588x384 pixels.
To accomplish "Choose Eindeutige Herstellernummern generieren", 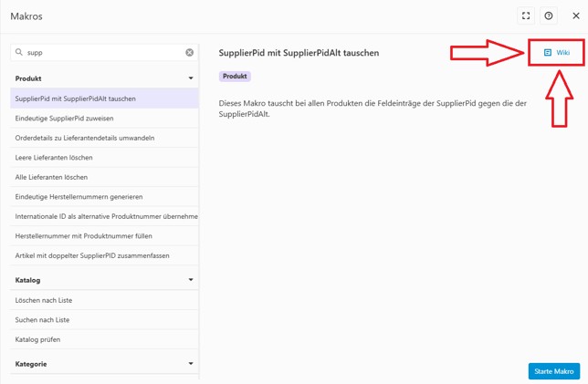I will coord(79,197).
